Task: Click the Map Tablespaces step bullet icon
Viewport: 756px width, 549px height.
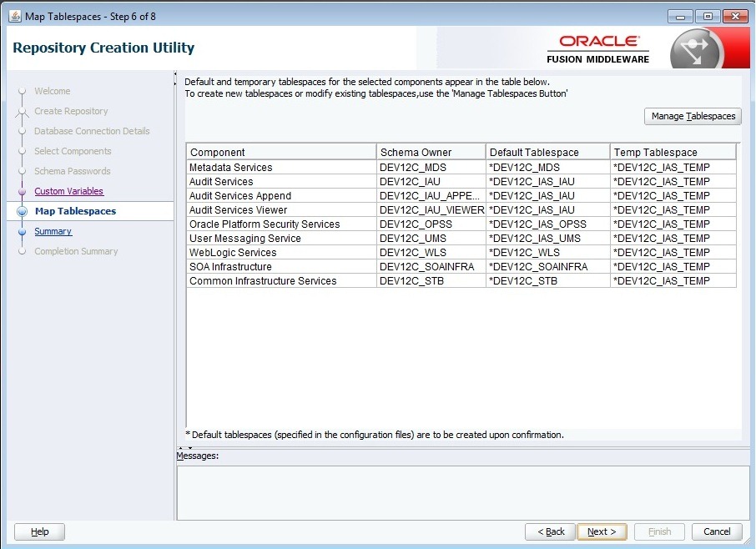Action: pos(23,212)
